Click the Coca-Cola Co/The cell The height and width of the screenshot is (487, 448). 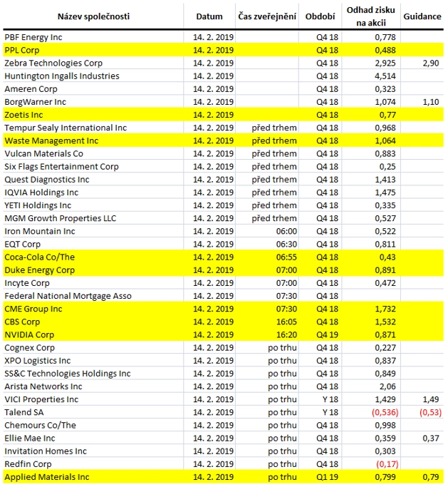(x=39, y=257)
